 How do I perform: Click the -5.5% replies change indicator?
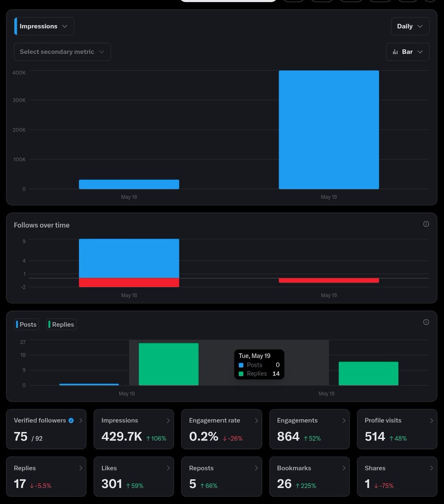(x=40, y=486)
